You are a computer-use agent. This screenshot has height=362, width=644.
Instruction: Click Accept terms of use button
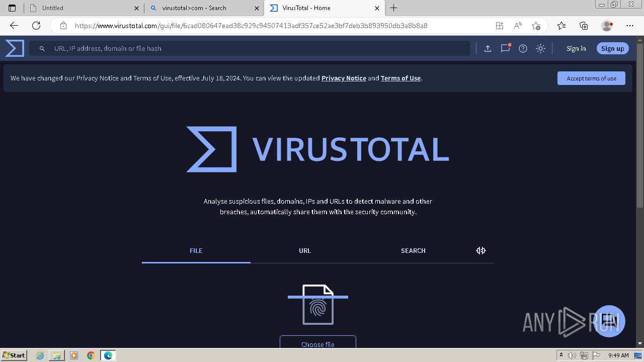coord(591,78)
